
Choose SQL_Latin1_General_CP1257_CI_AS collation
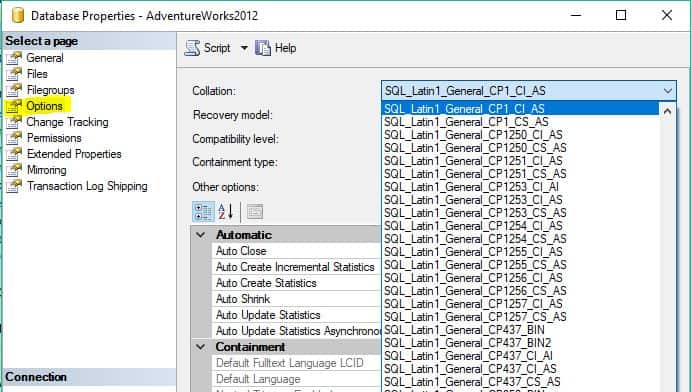[x=520, y=303]
